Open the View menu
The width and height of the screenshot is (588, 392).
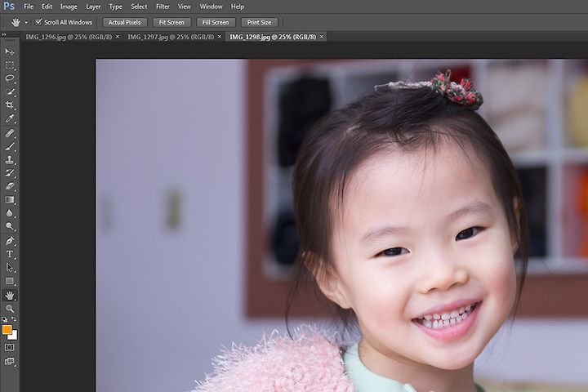[184, 7]
